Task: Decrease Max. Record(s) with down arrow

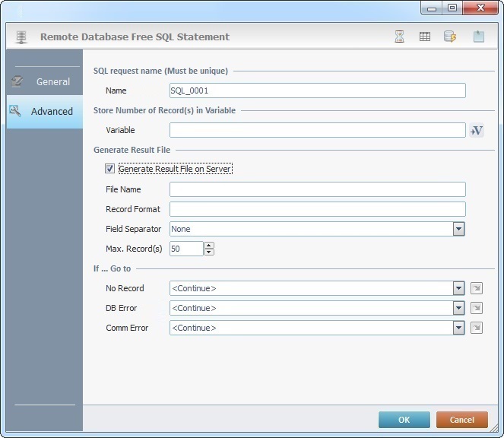Action: (209, 252)
